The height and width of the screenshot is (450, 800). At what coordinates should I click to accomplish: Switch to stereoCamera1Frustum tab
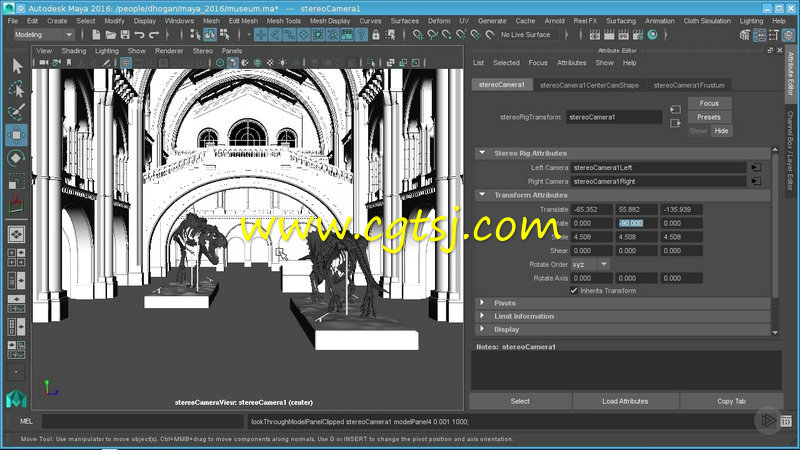click(x=689, y=85)
